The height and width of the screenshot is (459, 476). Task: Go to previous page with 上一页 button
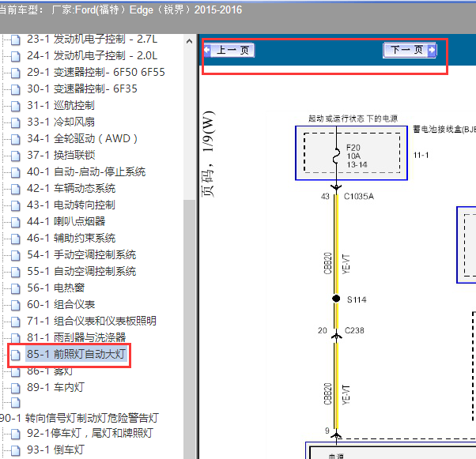click(229, 50)
